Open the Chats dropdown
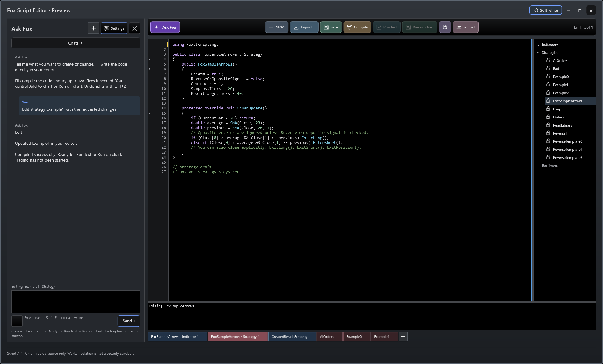 [x=76, y=43]
